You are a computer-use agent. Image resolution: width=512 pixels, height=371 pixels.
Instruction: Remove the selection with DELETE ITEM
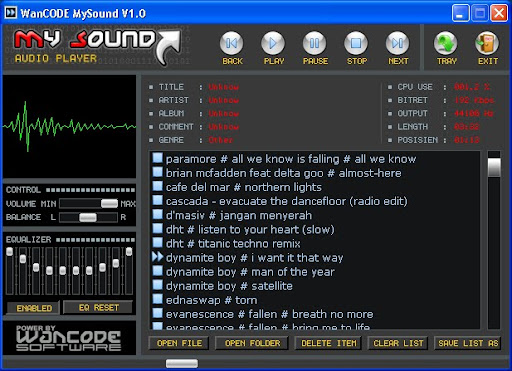[329, 343]
